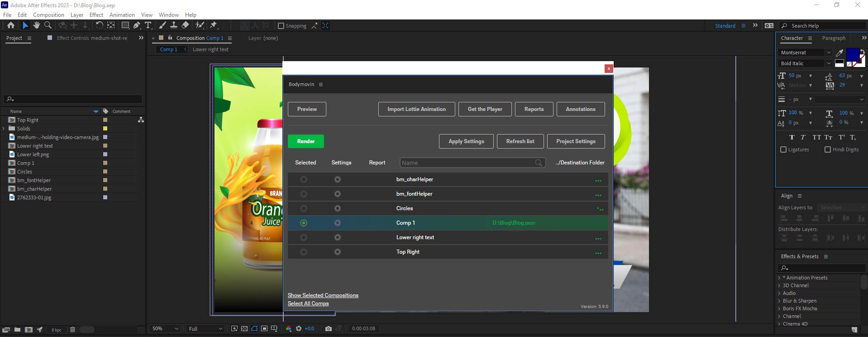Open the Bold Italic font style dropdown
868x337 pixels.
pyautogui.click(x=806, y=63)
